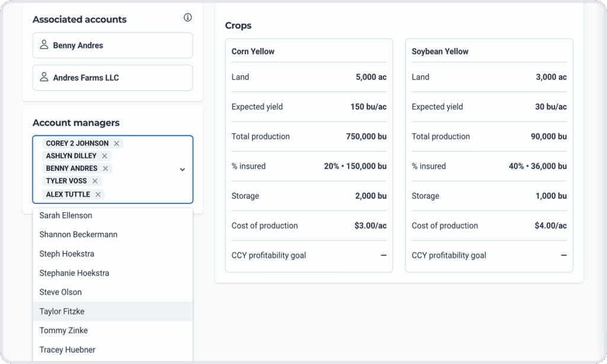The image size is (607, 364).
Task: Select highlighted Taylor Fitzke option
Action: [x=113, y=311]
